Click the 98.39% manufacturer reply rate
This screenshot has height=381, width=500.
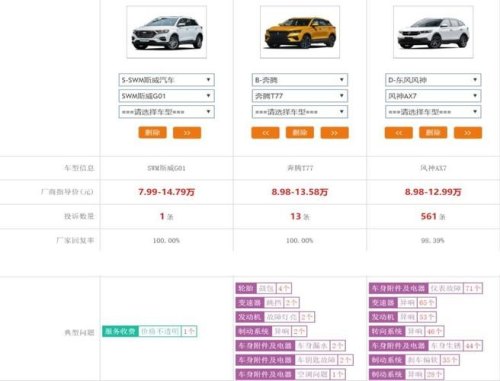tap(433, 241)
